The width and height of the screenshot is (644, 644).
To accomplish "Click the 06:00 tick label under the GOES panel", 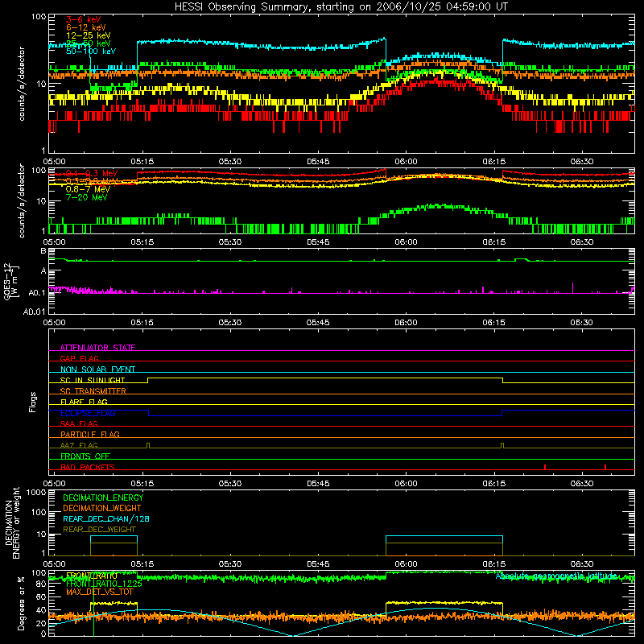I will pyautogui.click(x=406, y=323).
